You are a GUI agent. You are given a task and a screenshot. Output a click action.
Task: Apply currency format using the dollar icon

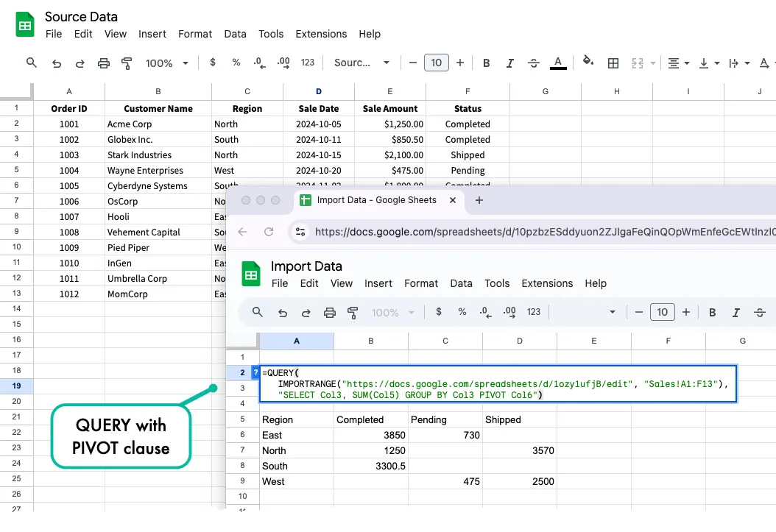tap(212, 63)
